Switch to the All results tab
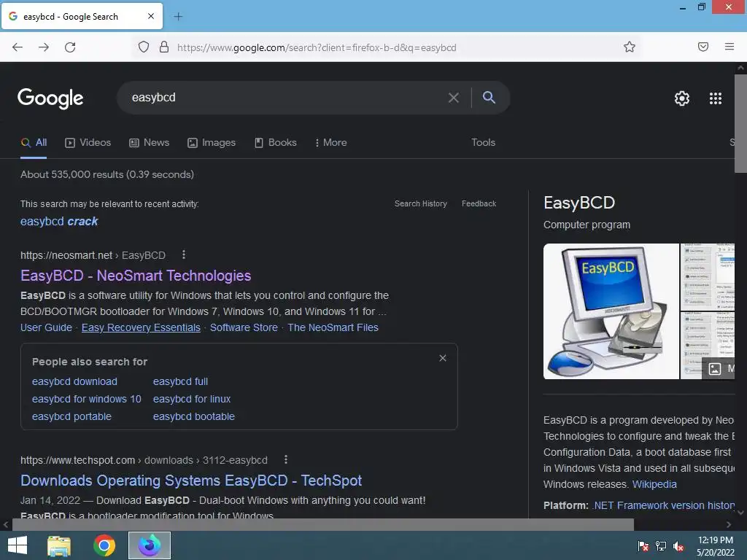 (34, 142)
